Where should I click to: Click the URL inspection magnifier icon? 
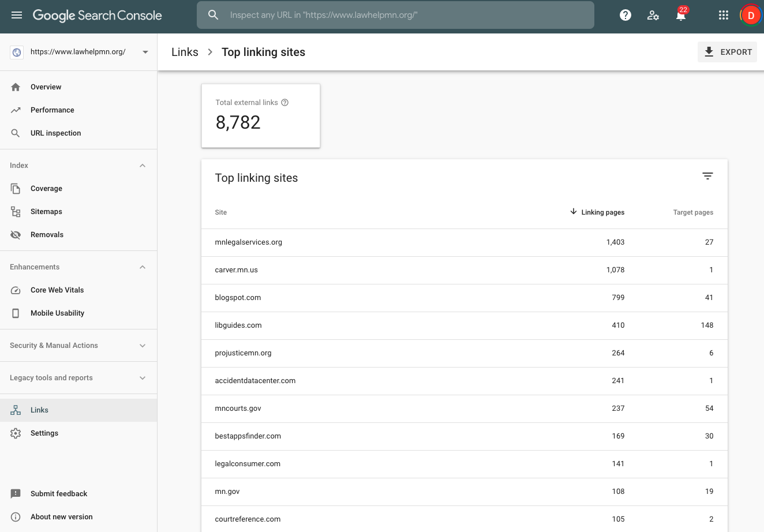16,133
